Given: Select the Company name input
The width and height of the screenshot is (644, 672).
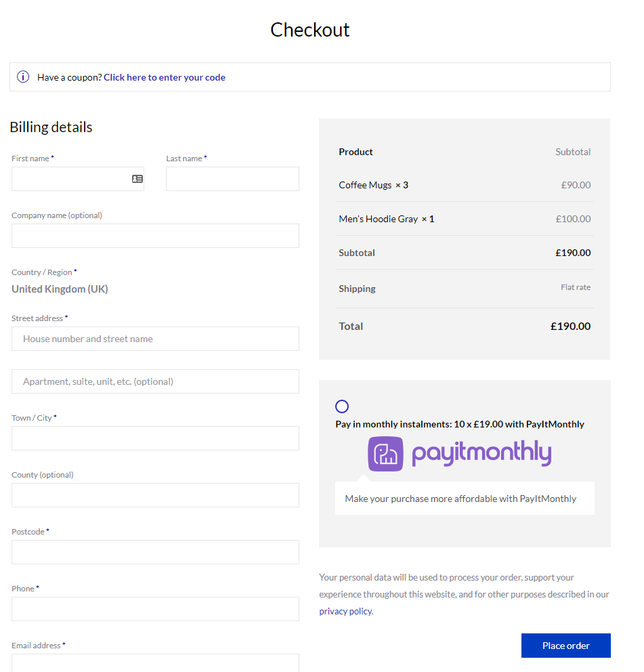Looking at the screenshot, I should tap(155, 236).
